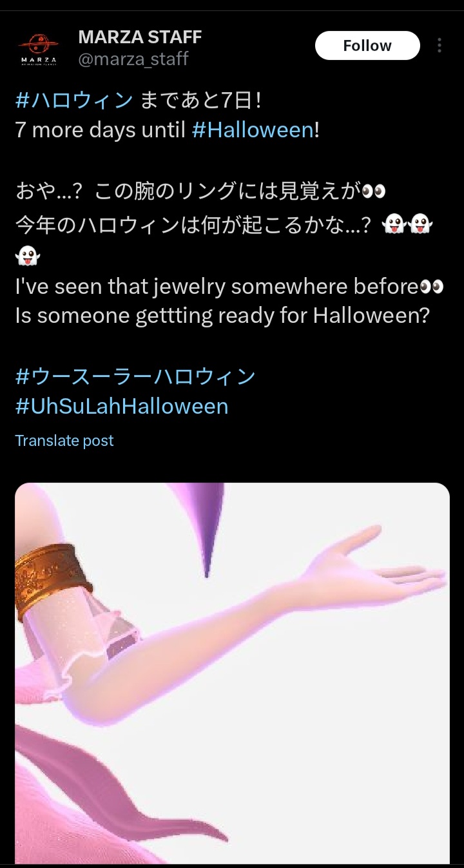Open the #ハロウィン hashtag
464x868 pixels.
(x=74, y=101)
